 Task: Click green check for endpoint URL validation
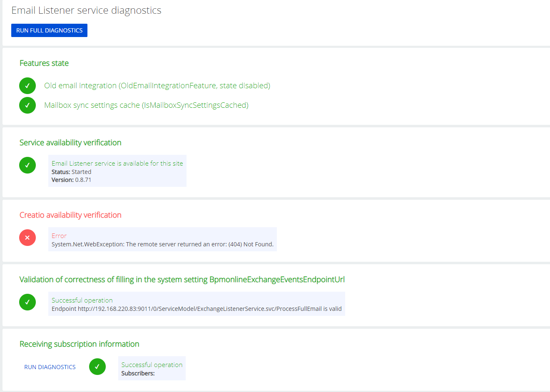pyautogui.click(x=27, y=302)
